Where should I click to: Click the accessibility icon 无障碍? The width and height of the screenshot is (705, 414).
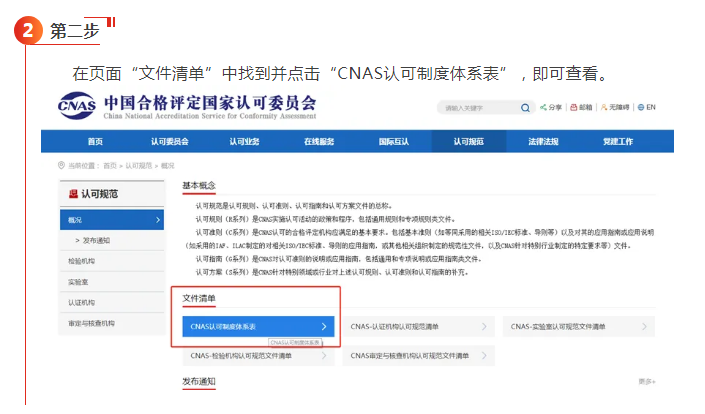604,107
